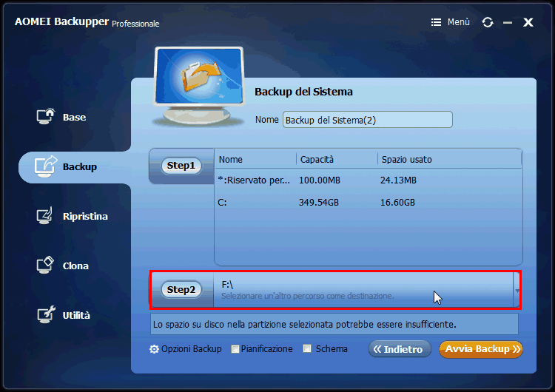Select the Base tab label

click(74, 117)
